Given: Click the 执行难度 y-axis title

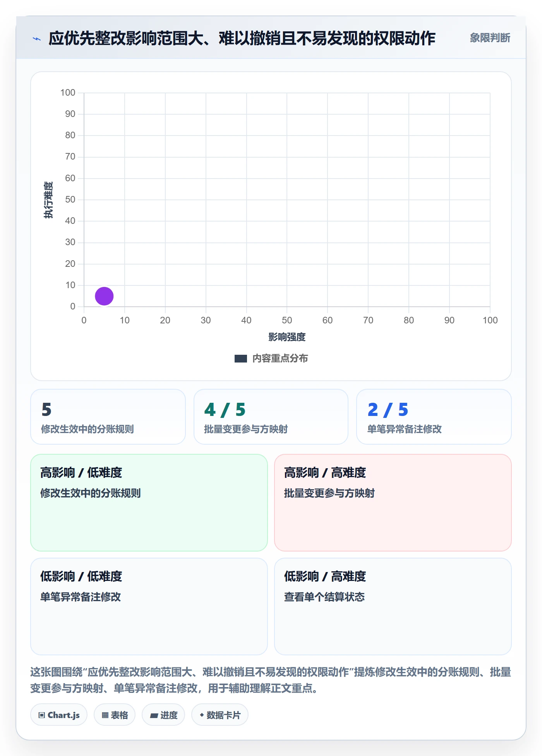Looking at the screenshot, I should pyautogui.click(x=48, y=200).
